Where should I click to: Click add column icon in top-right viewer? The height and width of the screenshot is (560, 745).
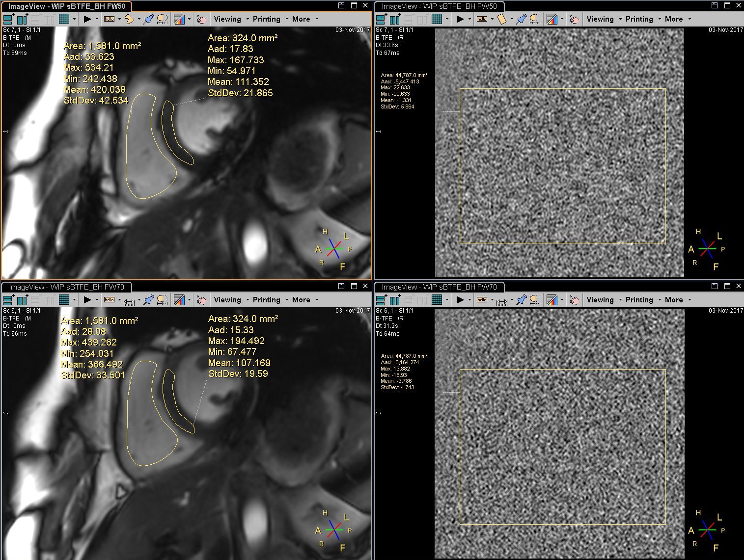(x=395, y=19)
